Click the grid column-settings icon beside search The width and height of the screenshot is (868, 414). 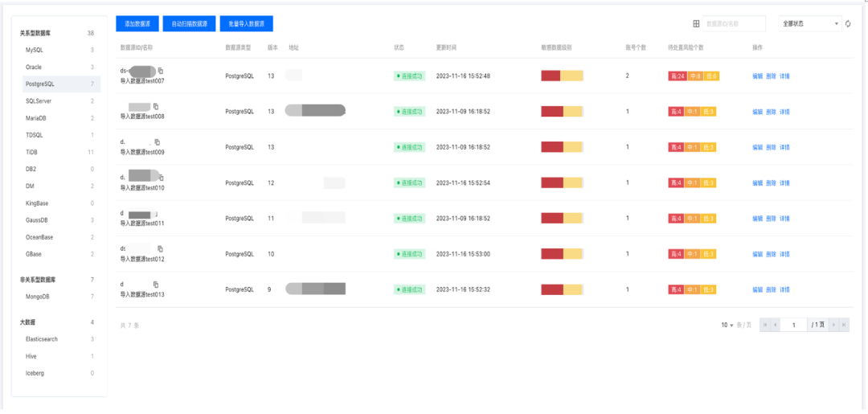pos(696,24)
